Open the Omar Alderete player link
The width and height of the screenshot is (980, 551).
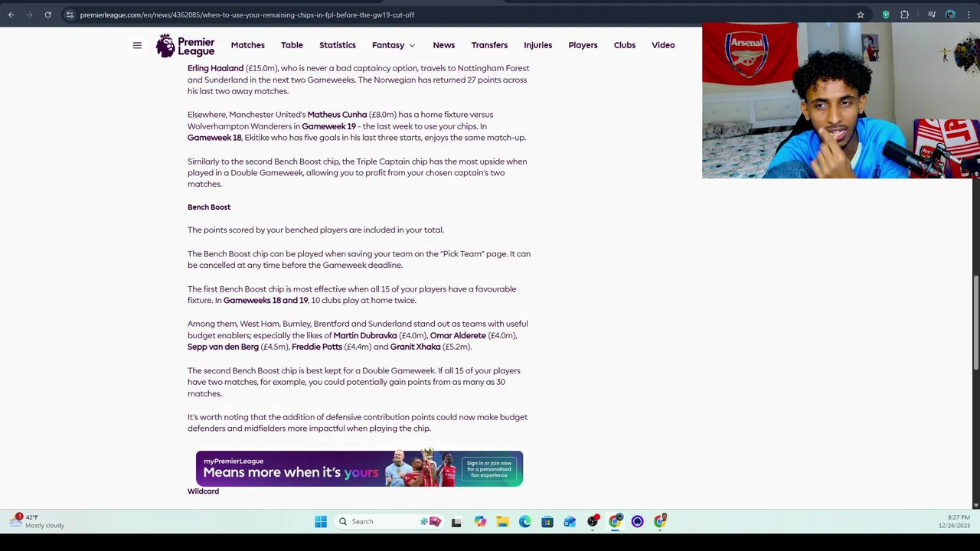click(458, 336)
